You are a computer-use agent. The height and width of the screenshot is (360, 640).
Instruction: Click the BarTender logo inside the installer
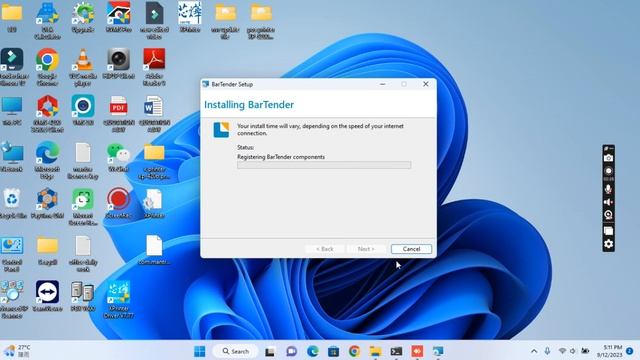point(221,130)
